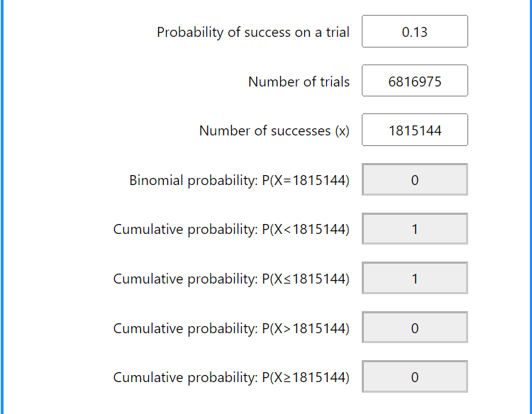Screen dimensions: 532x414
Task: Click the P(X≥1815144) result box
Action: (x=414, y=377)
